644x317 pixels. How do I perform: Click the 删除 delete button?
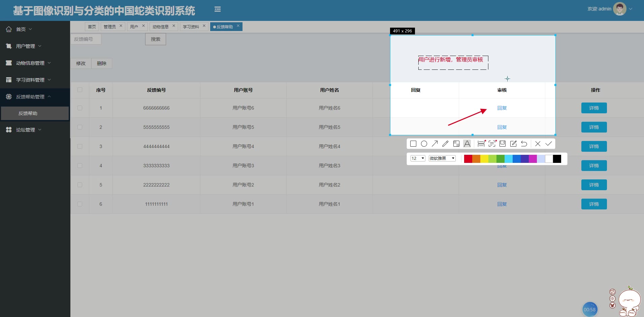coord(102,63)
